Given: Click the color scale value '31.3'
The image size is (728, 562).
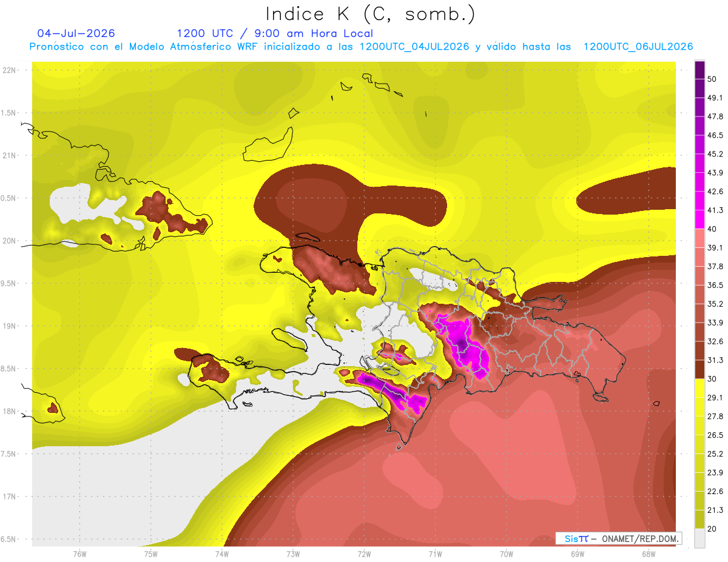Looking at the screenshot, I should pos(715,360).
